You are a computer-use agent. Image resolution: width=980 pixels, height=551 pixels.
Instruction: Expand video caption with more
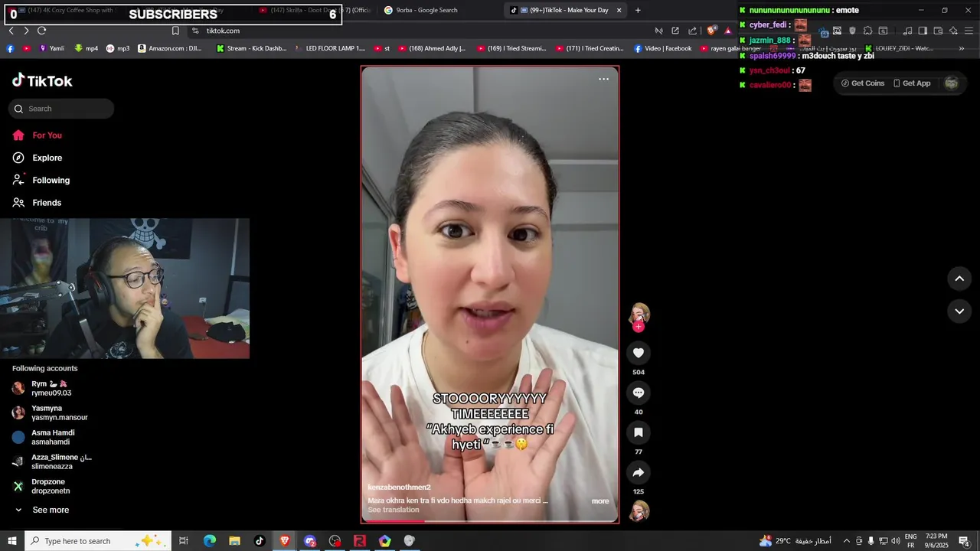[600, 501]
